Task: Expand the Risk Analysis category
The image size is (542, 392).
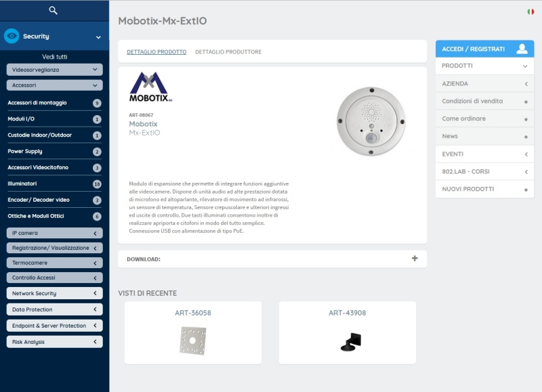Action: 55,342
